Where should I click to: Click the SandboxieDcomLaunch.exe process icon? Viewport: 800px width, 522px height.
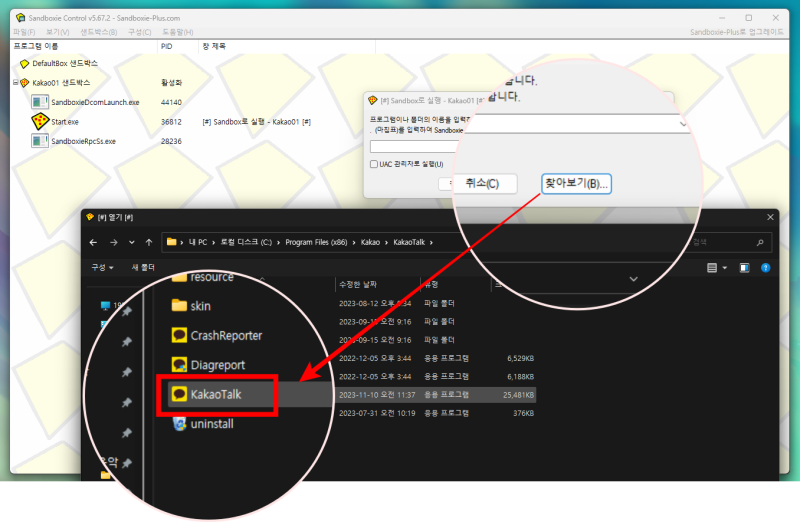40,102
